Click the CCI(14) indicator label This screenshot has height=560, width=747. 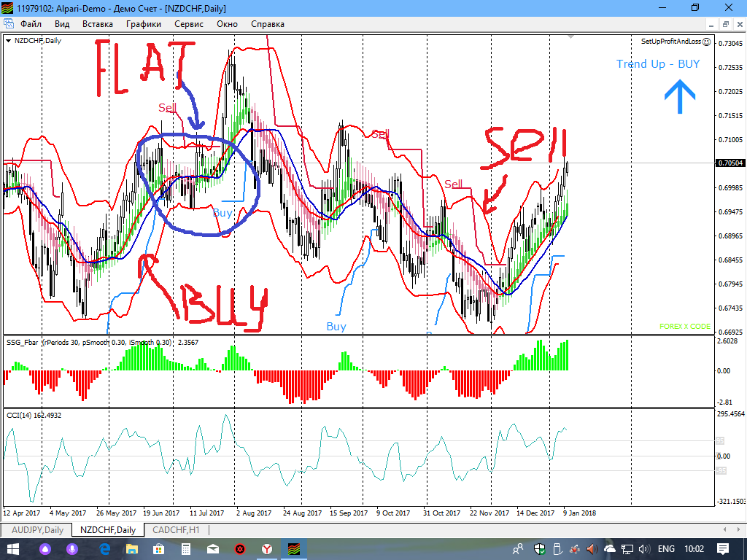point(34,415)
